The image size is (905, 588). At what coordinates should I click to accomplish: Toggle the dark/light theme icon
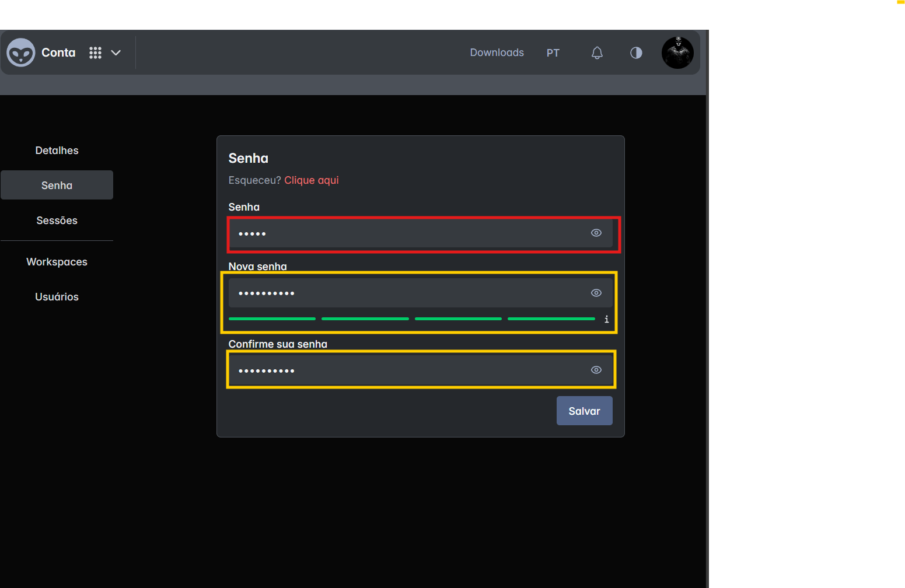click(x=636, y=53)
